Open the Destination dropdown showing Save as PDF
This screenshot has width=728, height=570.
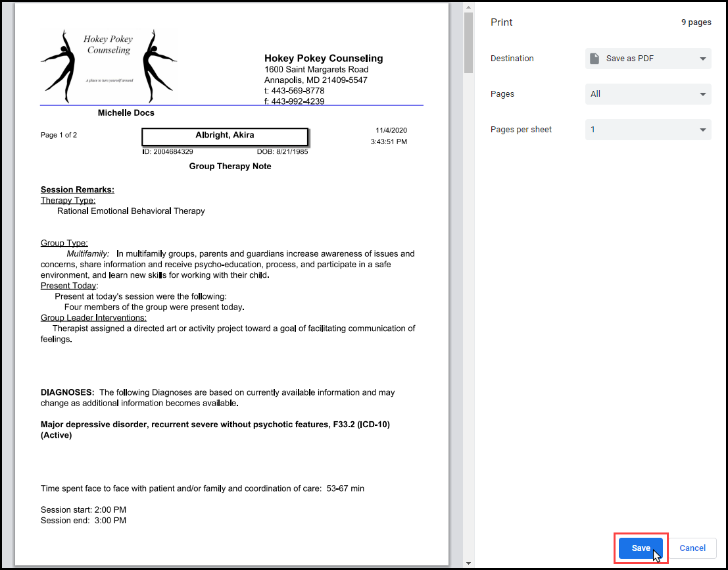648,59
